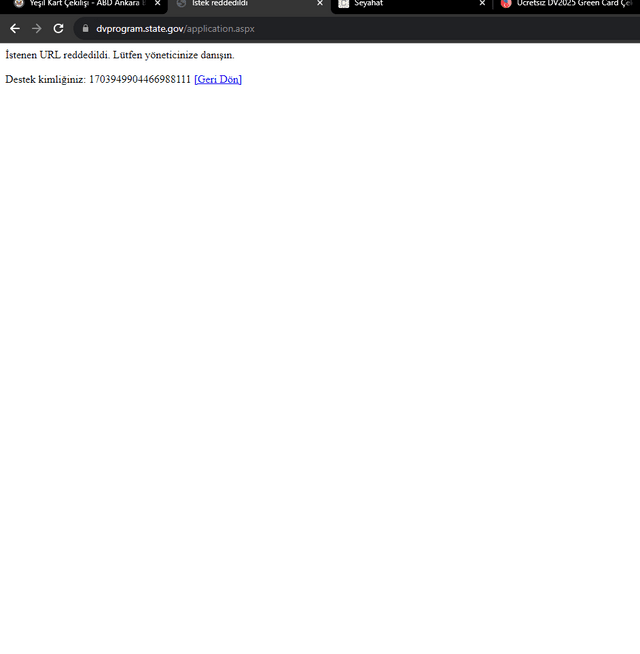Image resolution: width=640 pixels, height=654 pixels.
Task: Follow the Geri Dön link
Action: (x=218, y=79)
